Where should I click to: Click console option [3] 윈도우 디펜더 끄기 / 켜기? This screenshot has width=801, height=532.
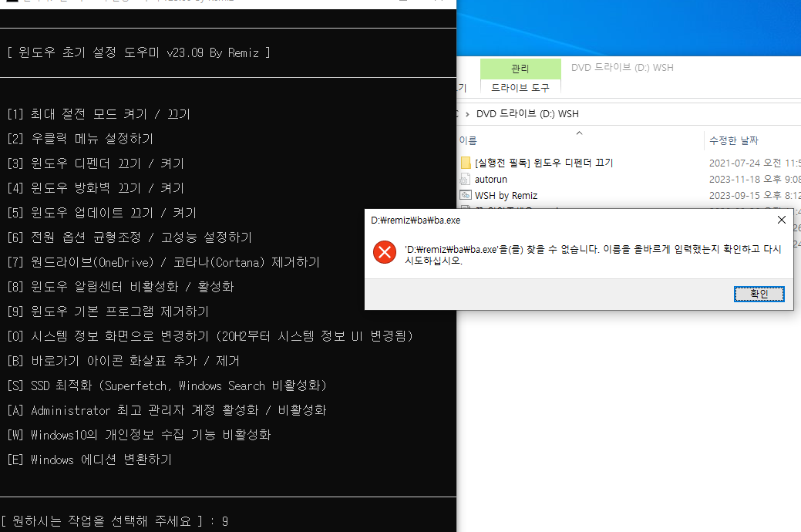[96, 163]
